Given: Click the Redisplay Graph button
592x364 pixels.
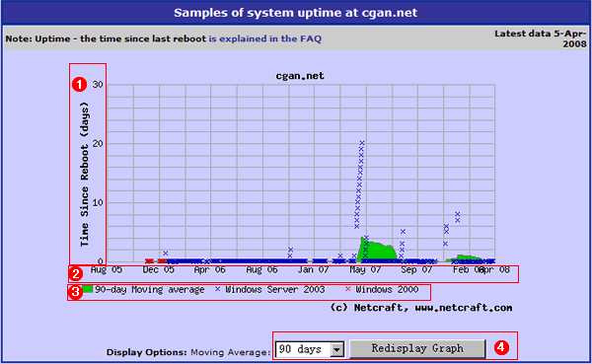Looking at the screenshot, I should pyautogui.click(x=417, y=348).
